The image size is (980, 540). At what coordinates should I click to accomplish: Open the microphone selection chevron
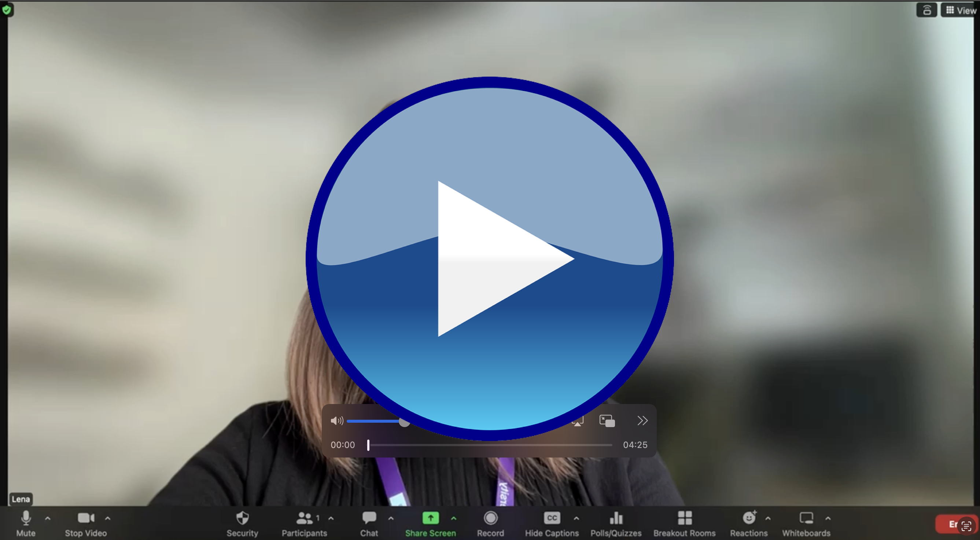click(x=48, y=518)
